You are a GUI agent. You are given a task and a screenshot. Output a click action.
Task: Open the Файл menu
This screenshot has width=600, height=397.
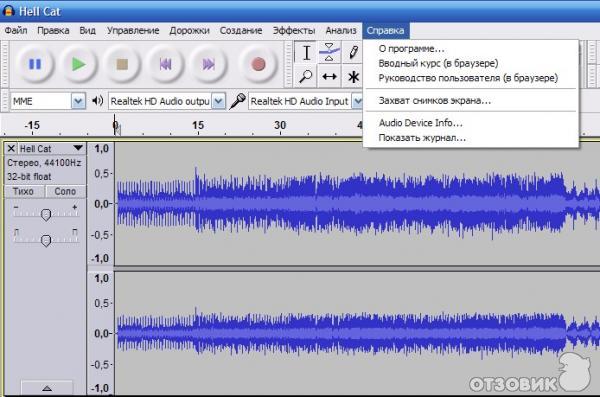point(16,31)
